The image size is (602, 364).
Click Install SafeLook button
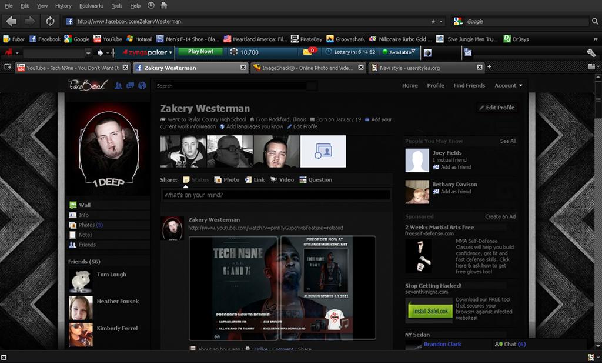point(430,311)
